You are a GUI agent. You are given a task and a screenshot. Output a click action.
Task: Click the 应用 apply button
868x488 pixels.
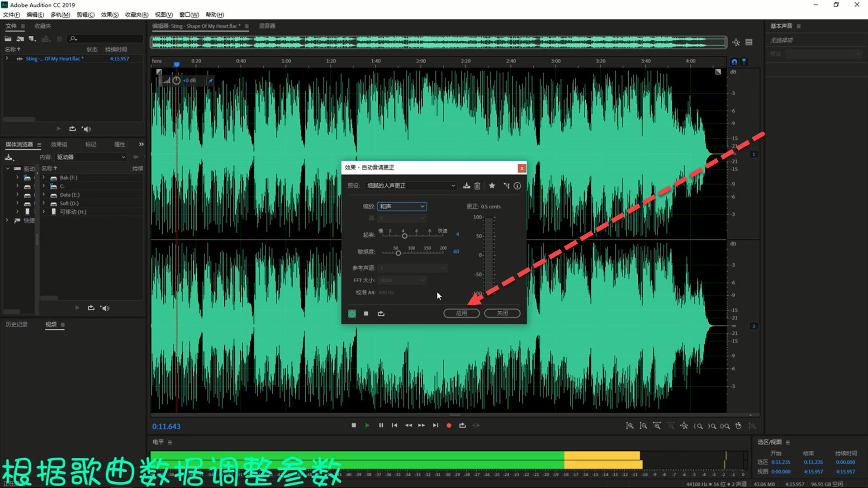click(x=461, y=313)
